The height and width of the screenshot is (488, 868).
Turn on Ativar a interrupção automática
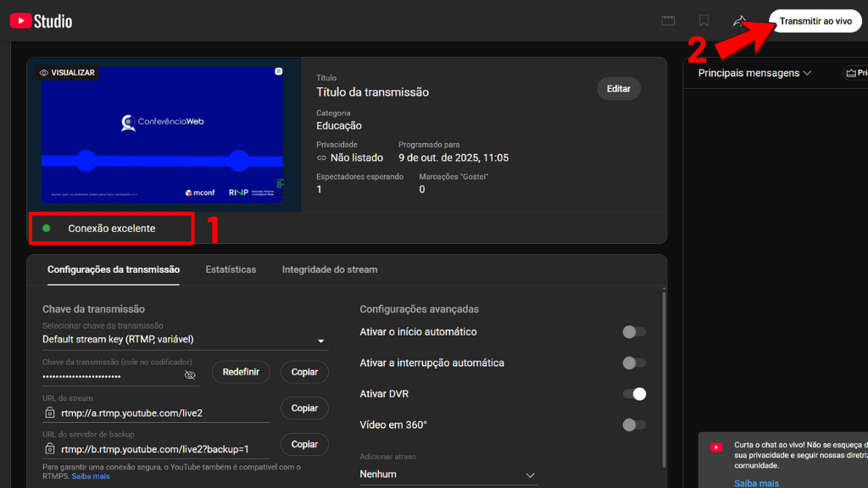point(633,363)
